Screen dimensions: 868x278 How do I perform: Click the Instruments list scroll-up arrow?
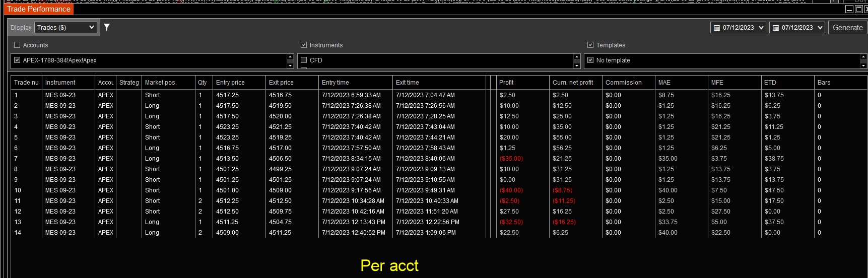[x=577, y=57]
